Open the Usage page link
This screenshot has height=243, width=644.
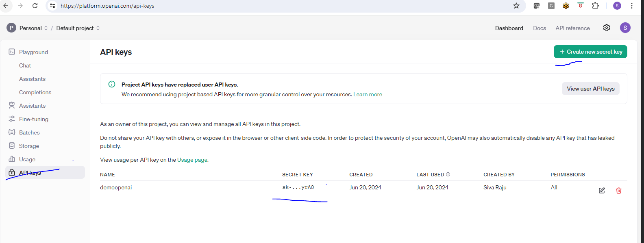click(x=192, y=160)
